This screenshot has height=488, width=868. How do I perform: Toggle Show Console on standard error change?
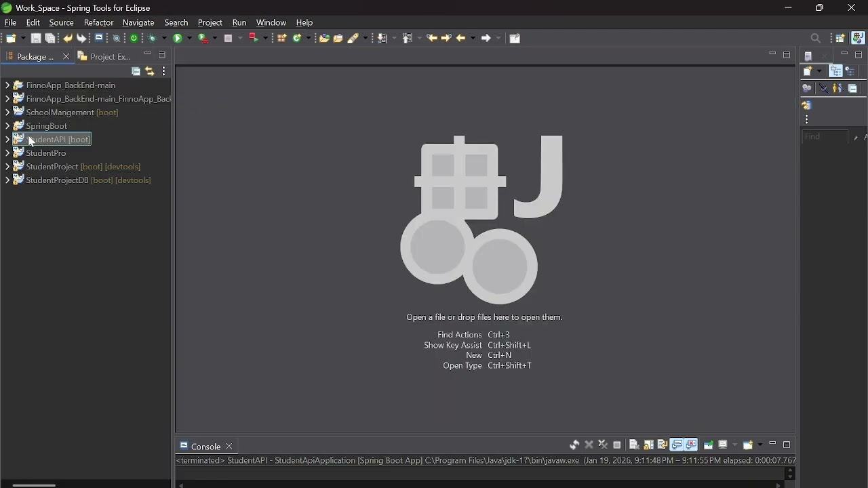[x=691, y=445]
